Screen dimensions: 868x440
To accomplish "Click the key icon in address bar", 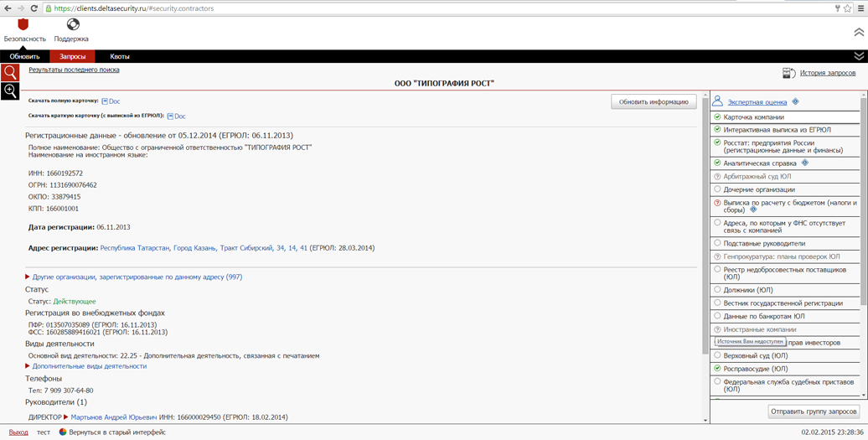I will click(836, 9).
